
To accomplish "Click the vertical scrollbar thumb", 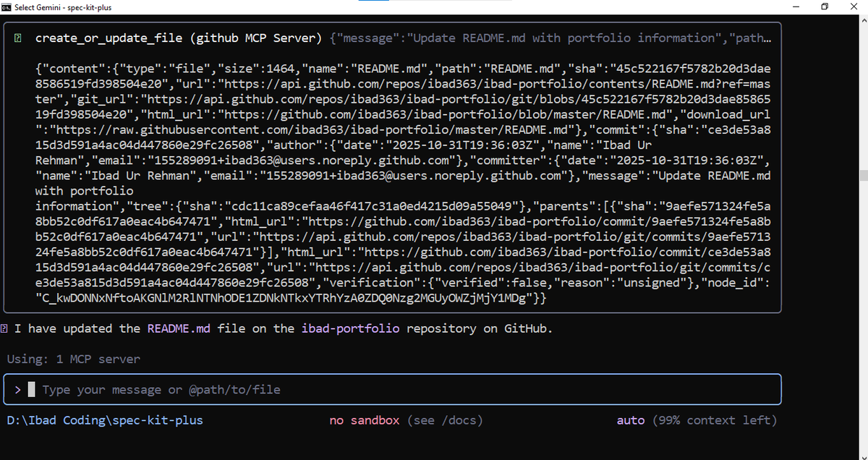I will [862, 176].
